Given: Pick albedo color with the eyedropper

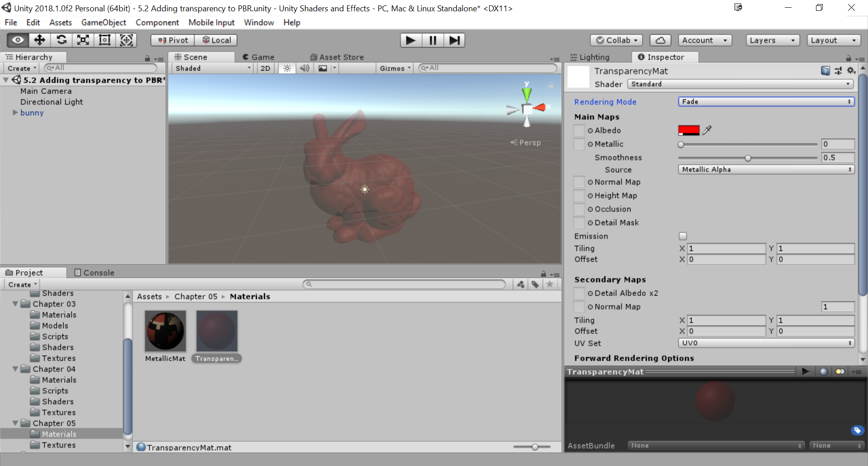Looking at the screenshot, I should [x=707, y=130].
